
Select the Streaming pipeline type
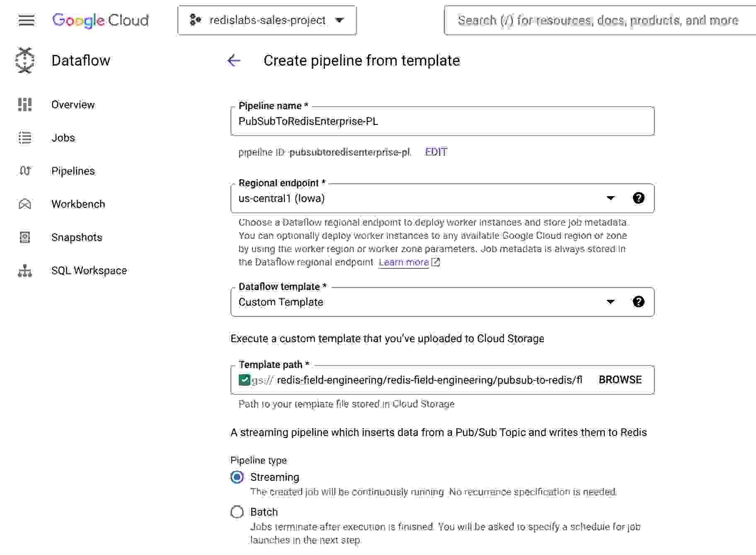point(237,477)
